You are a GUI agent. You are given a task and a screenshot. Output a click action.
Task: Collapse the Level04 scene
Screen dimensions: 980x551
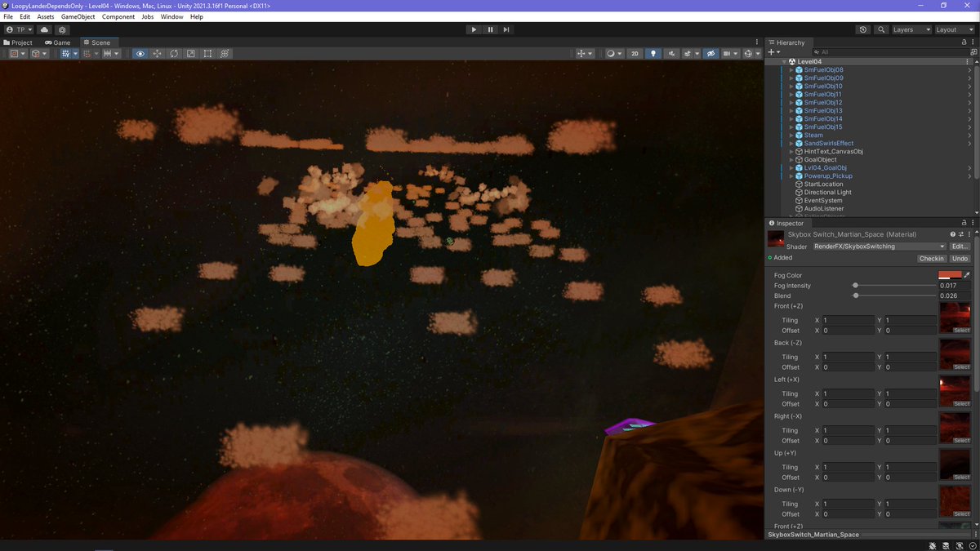[783, 61]
